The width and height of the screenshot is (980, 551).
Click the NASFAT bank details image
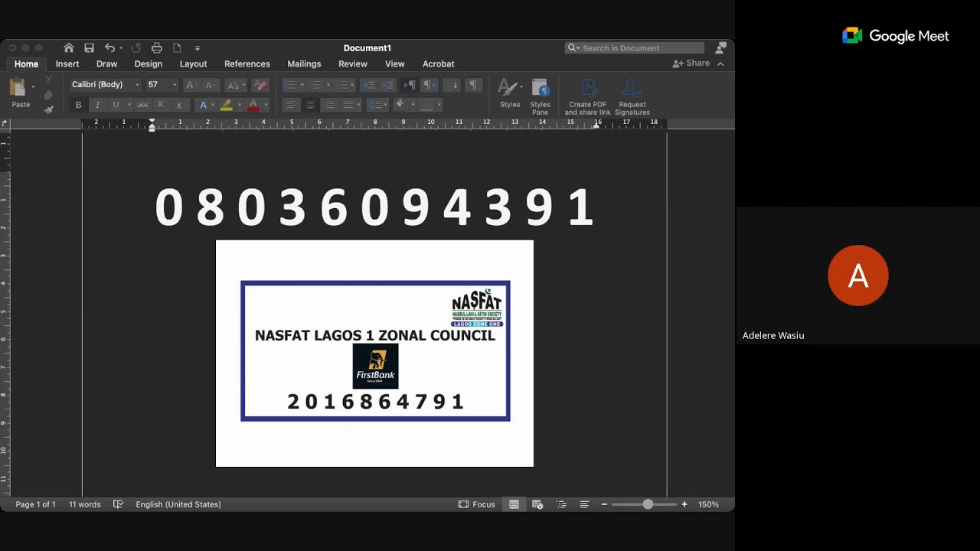[374, 354]
